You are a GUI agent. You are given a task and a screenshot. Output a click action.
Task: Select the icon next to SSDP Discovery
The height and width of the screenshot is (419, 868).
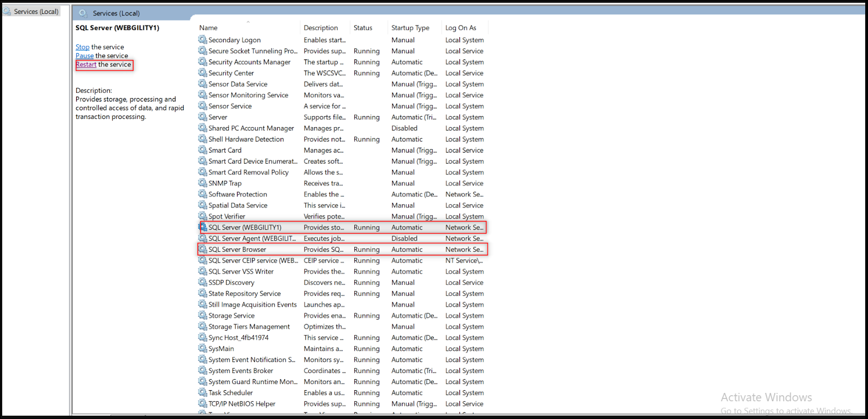203,282
